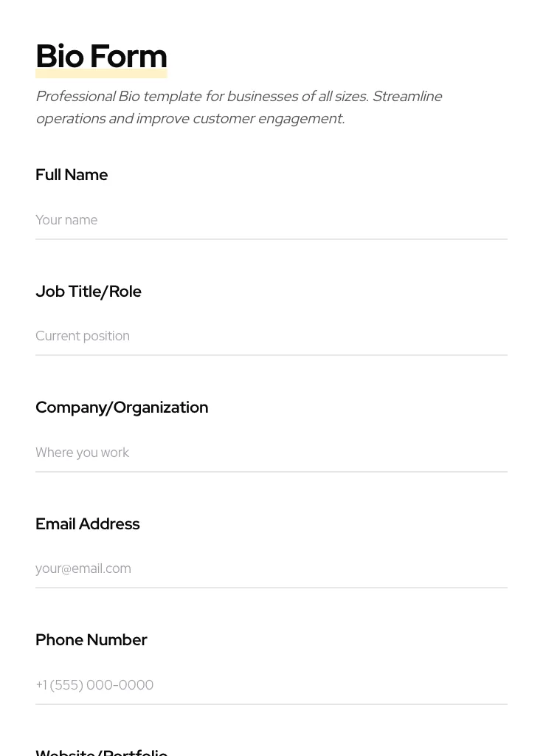
Task: Click into the Email Address field
Action: [x=271, y=568]
